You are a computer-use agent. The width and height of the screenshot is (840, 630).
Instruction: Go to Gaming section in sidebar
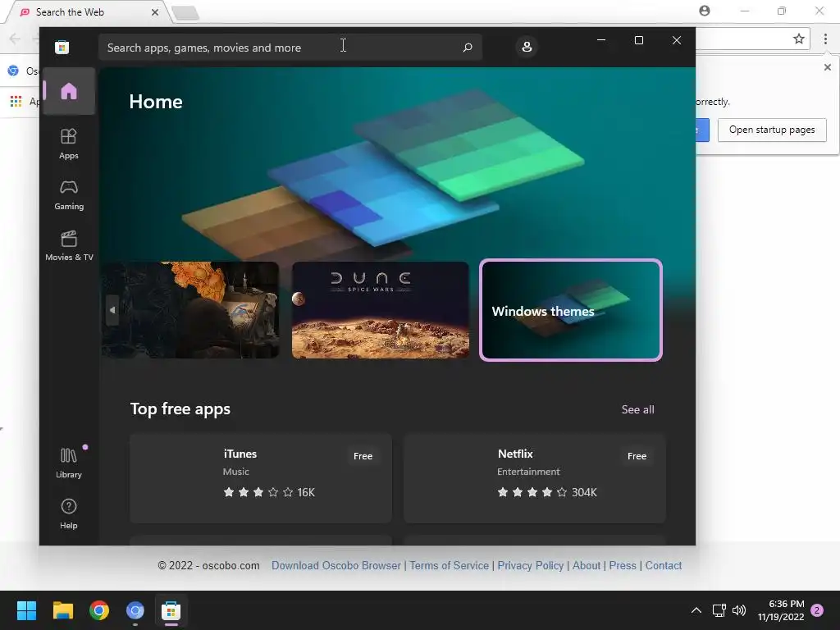[69, 194]
